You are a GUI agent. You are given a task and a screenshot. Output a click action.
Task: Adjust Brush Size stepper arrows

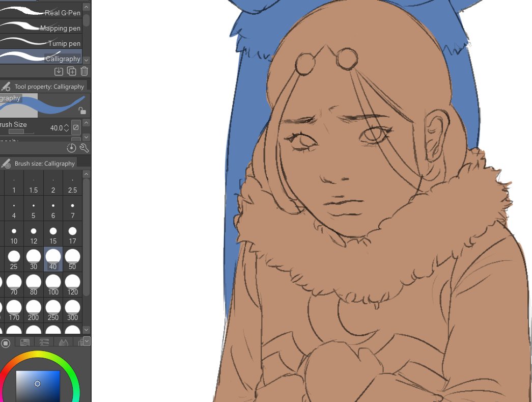67,128
